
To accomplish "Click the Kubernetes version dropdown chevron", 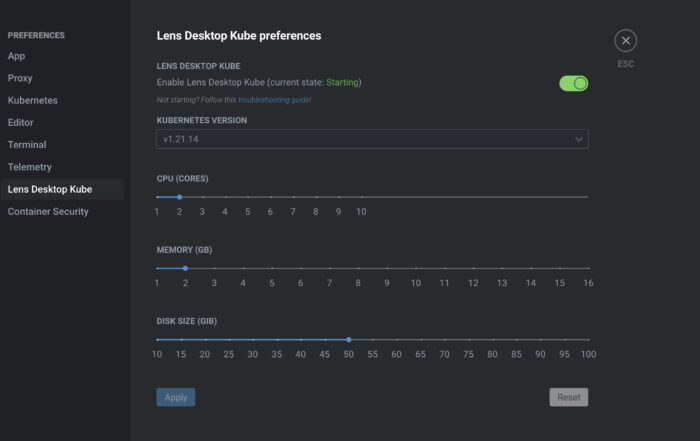I will tap(579, 139).
